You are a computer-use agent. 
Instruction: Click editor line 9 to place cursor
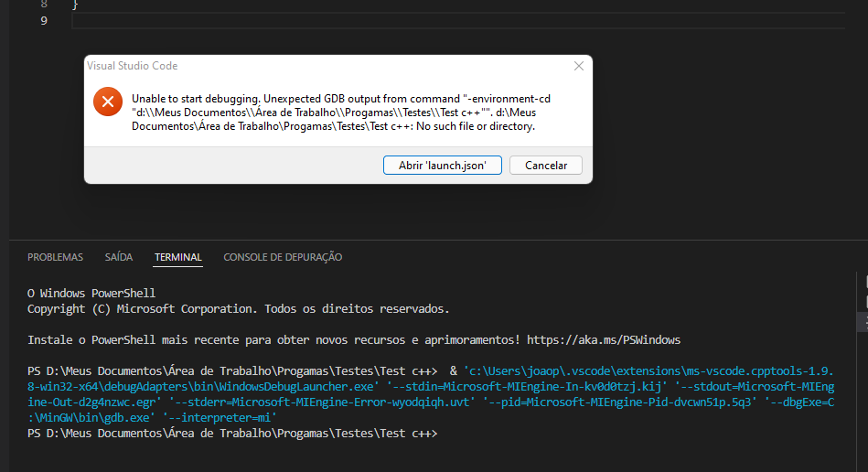pos(458,21)
